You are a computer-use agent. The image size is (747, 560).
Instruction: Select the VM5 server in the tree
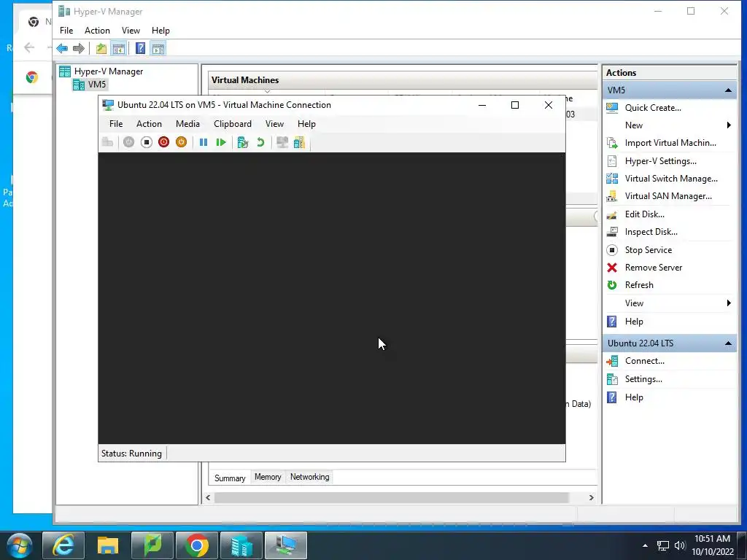pyautogui.click(x=97, y=85)
